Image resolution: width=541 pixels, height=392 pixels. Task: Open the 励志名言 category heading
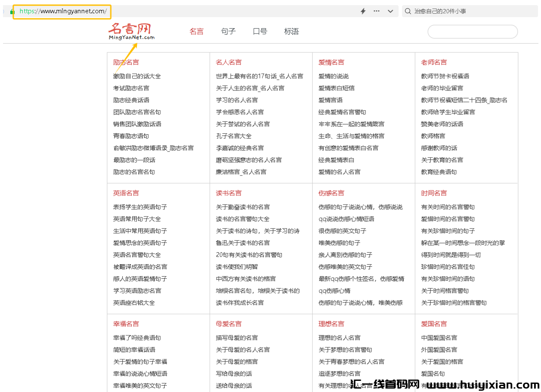[126, 62]
